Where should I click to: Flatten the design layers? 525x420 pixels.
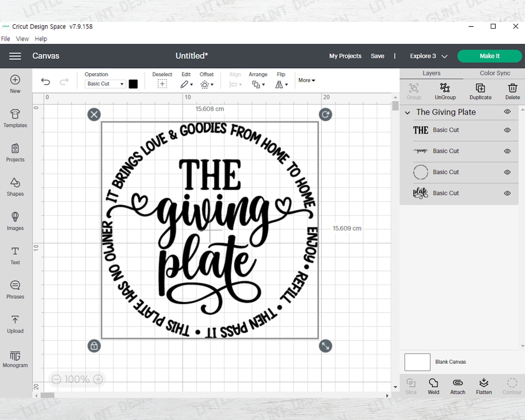(484, 386)
